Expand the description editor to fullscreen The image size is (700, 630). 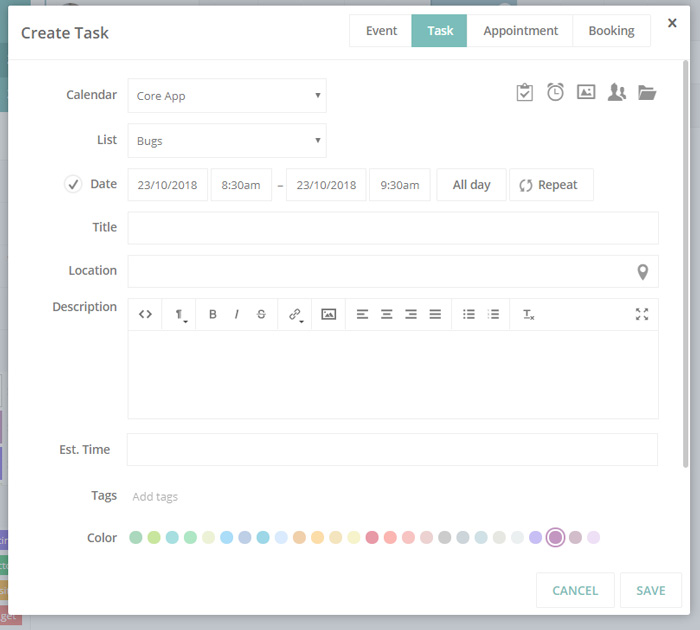642,314
